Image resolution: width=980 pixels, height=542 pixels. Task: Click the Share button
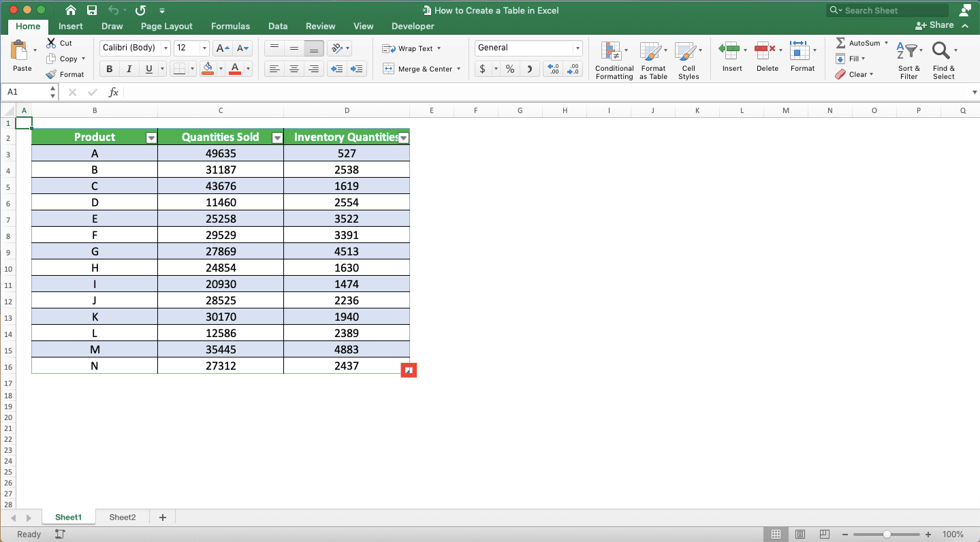point(935,25)
